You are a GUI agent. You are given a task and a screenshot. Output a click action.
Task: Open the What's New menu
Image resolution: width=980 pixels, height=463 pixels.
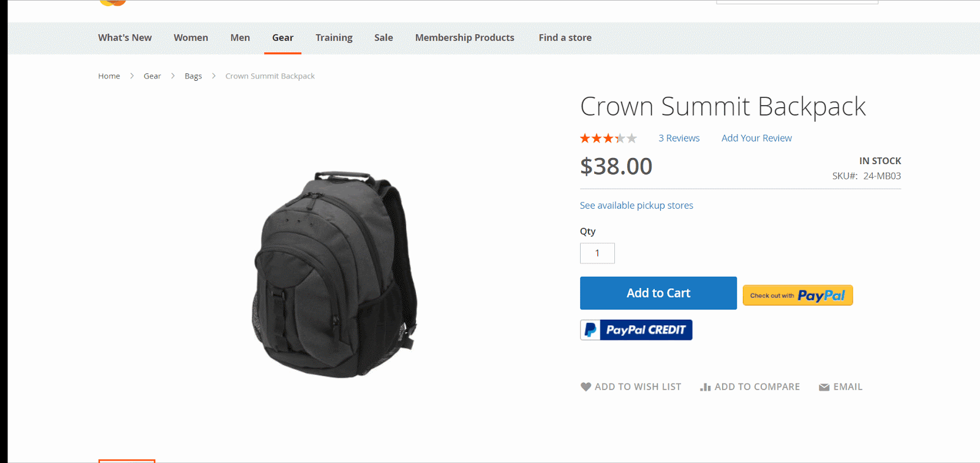click(x=125, y=38)
